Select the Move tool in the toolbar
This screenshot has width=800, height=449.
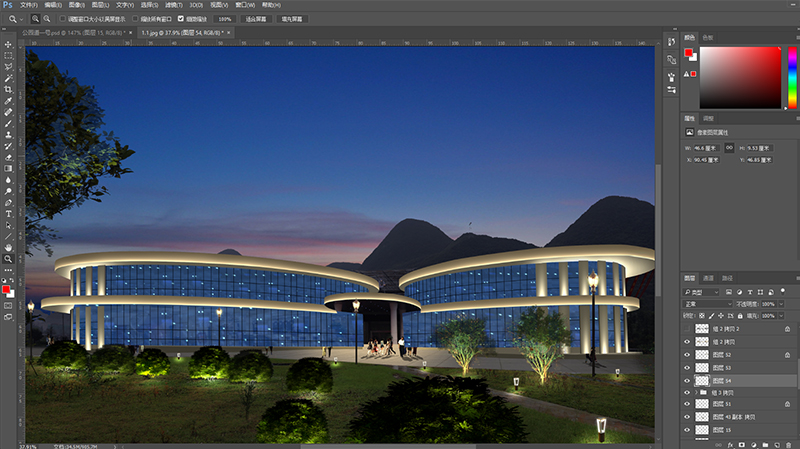click(8, 43)
